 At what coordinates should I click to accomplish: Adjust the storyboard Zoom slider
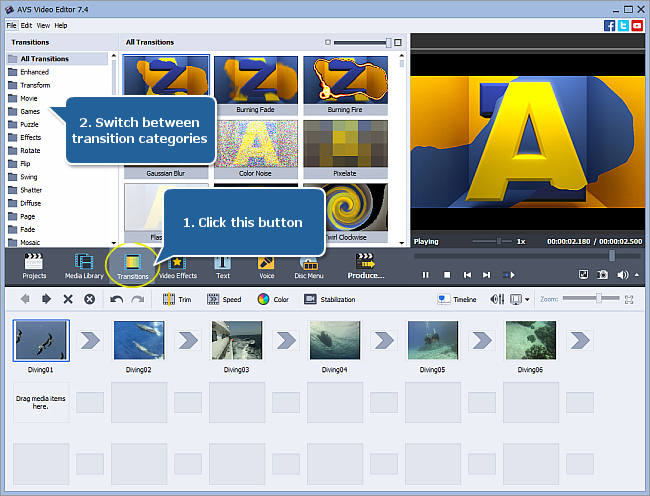click(599, 298)
